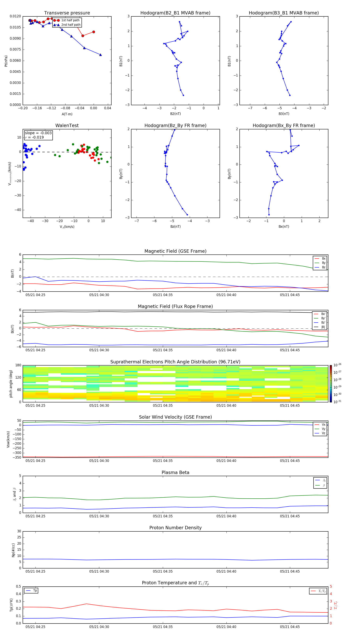Click the Te/Tp legend box in temperature plot
Viewport: 351px width, 644px height.
318,591
